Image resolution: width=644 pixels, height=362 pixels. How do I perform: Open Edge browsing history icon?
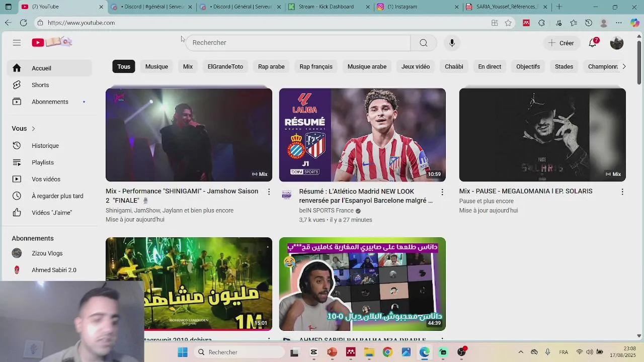tap(589, 23)
